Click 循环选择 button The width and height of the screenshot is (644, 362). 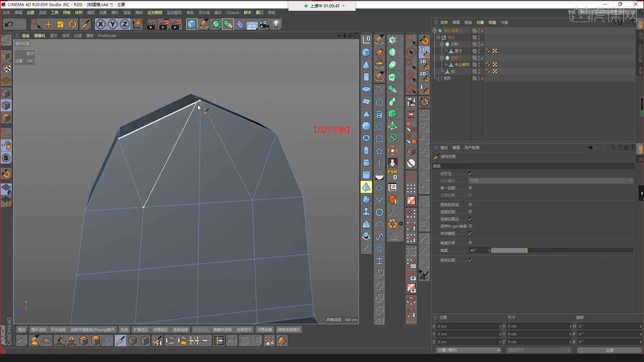coord(39,330)
